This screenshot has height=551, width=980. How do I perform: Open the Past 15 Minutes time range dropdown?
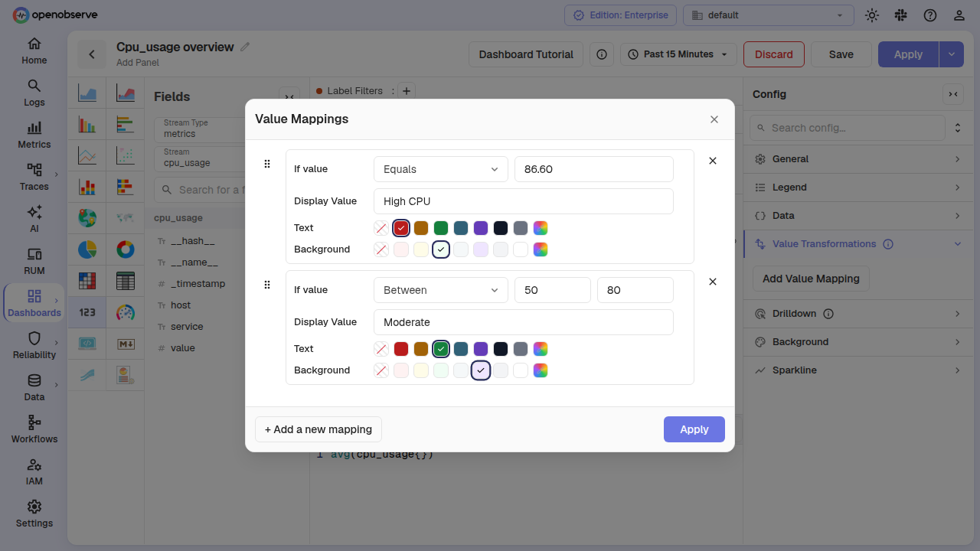(x=678, y=54)
